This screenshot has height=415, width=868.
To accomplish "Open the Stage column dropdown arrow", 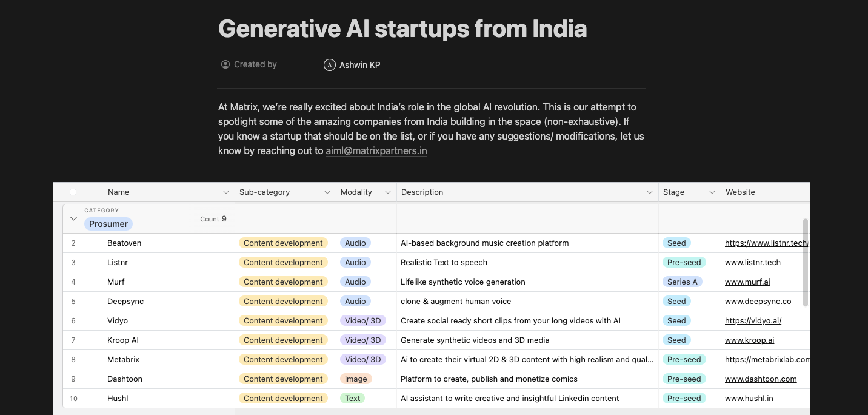I will (x=712, y=192).
